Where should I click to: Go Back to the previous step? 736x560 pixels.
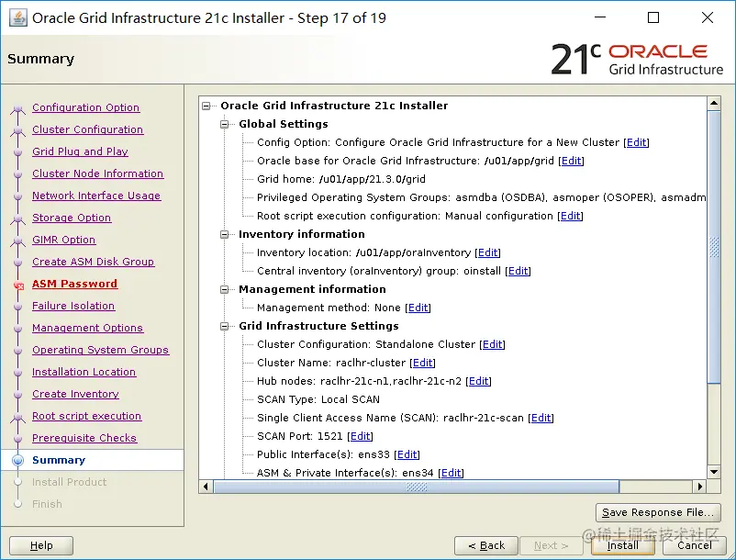[x=486, y=545]
